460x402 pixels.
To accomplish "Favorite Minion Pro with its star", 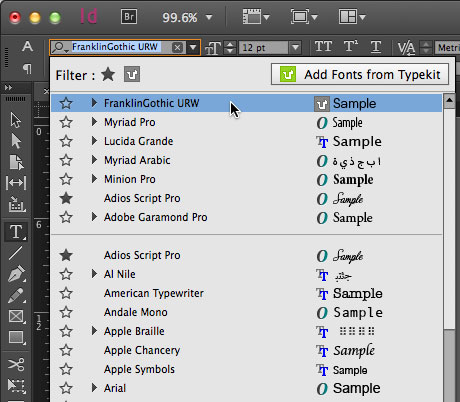I will coord(66,179).
